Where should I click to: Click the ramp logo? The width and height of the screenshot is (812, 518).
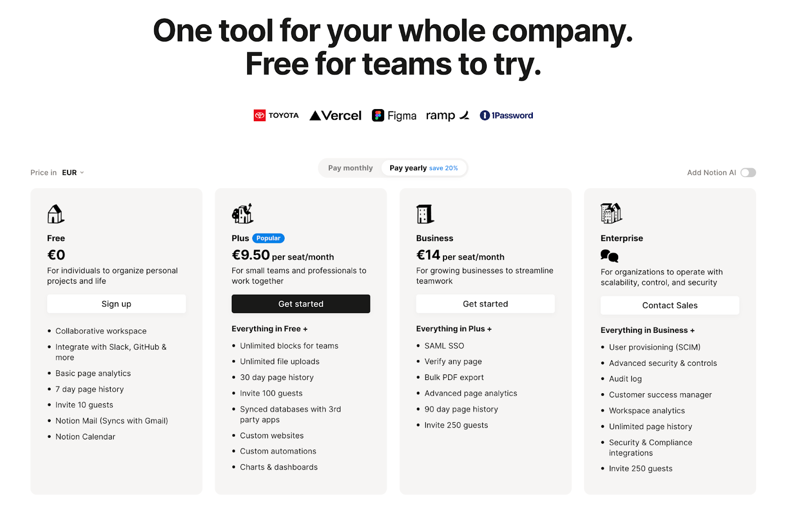tap(447, 116)
